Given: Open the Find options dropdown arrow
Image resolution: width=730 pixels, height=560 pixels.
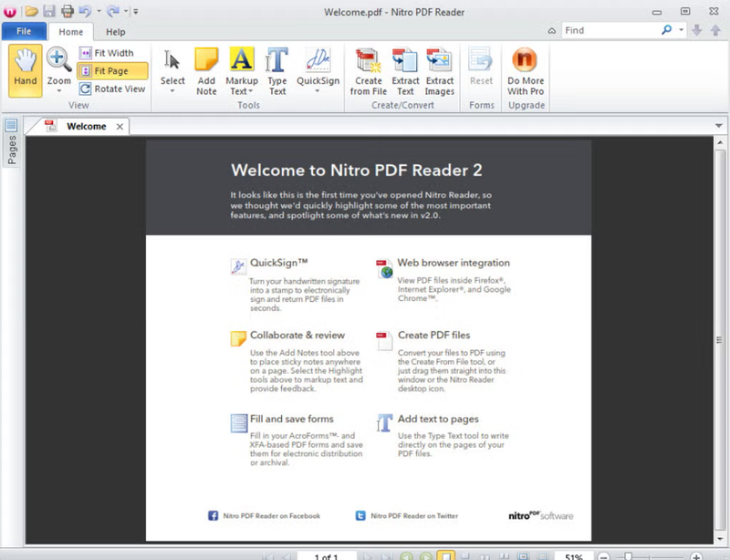Looking at the screenshot, I should tap(681, 30).
